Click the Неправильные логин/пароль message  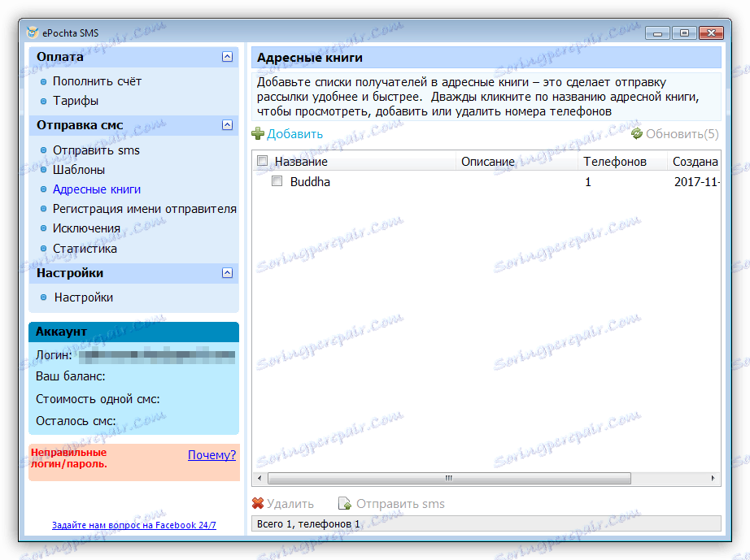[x=69, y=458]
